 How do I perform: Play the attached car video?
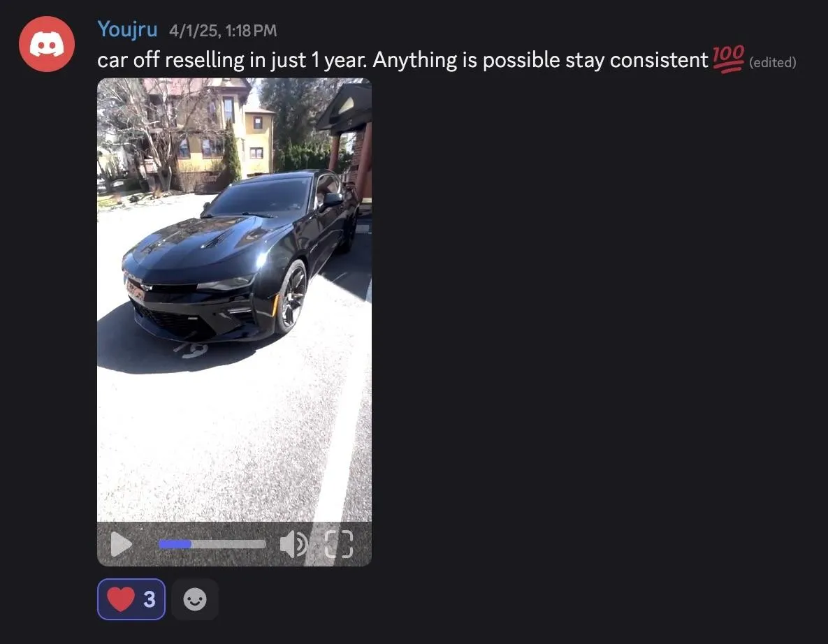(121, 544)
